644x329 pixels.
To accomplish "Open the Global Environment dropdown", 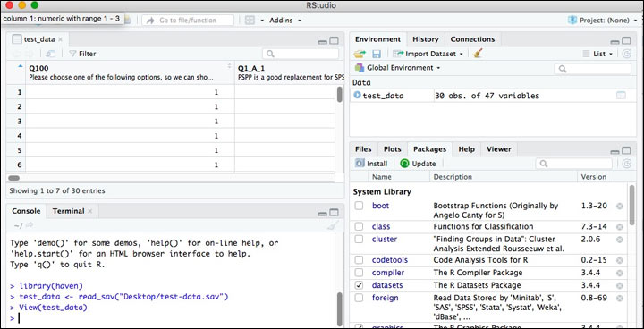I will coord(397,68).
